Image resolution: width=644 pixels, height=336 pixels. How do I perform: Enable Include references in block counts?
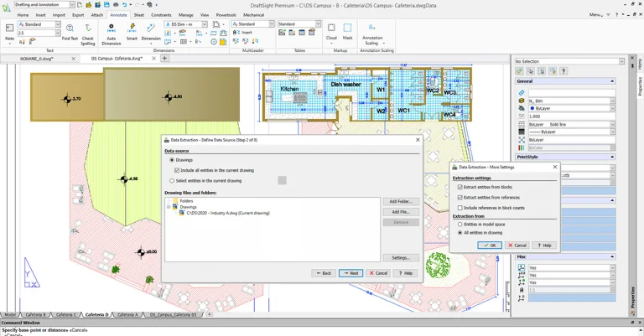pyautogui.click(x=460, y=207)
